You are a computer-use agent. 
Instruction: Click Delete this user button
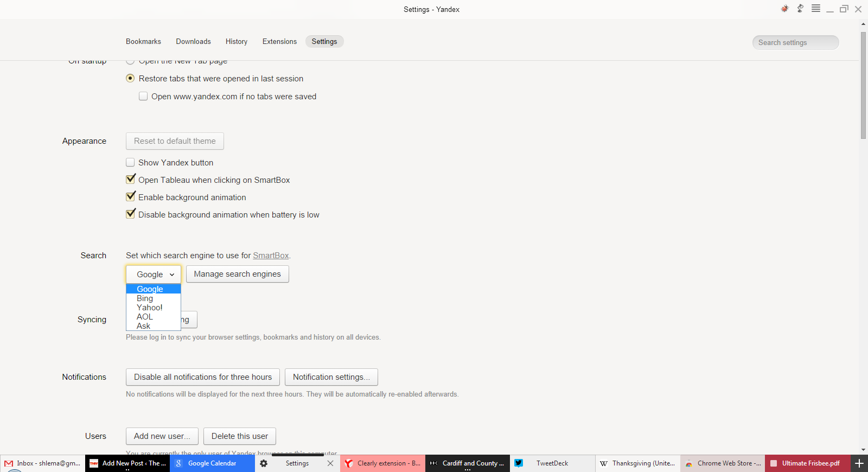240,436
